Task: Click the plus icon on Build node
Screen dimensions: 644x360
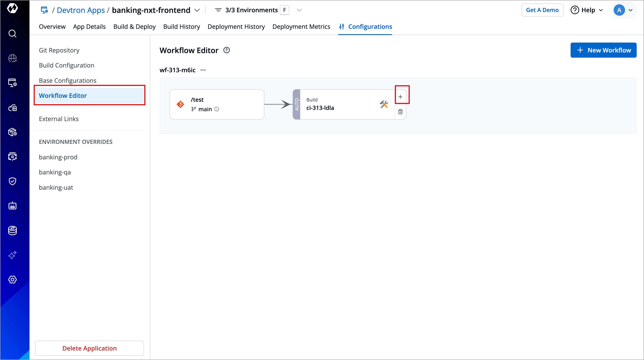Action: pyautogui.click(x=400, y=97)
